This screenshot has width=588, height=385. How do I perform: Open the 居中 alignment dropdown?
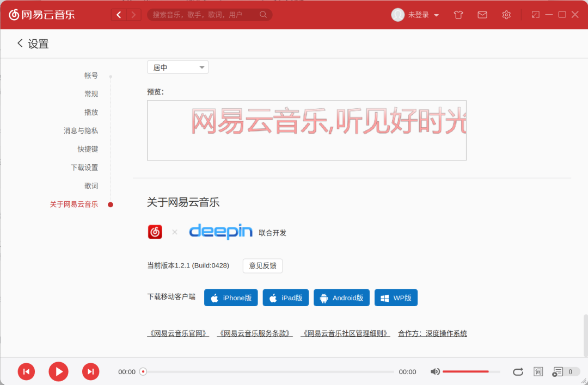click(177, 67)
